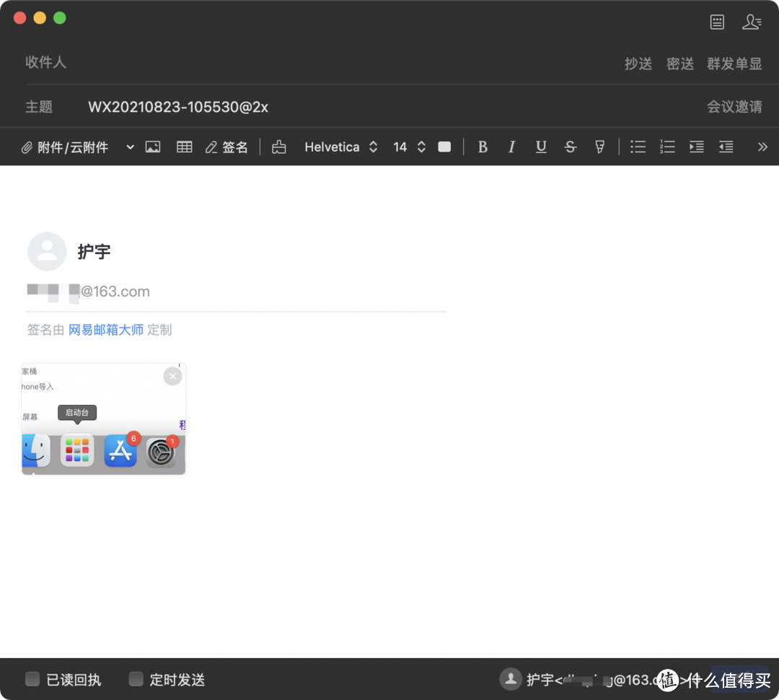Insert an image into the email body

pyautogui.click(x=152, y=146)
